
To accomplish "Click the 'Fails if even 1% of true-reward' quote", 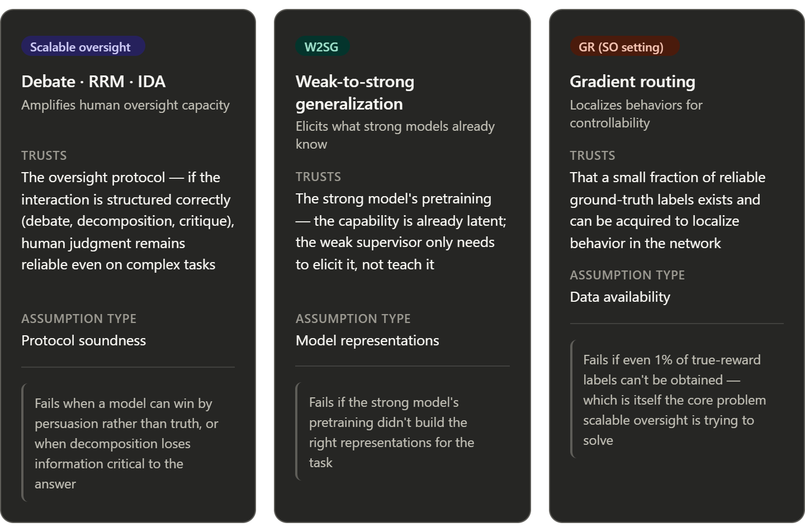I will [677, 400].
